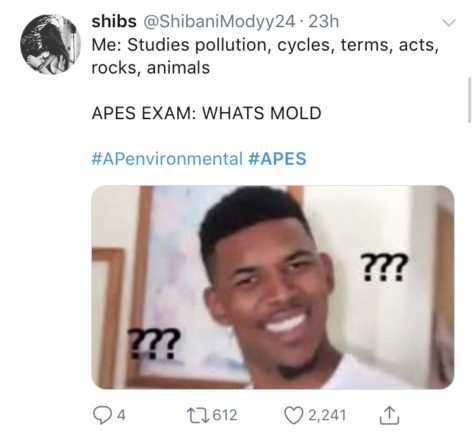Select the 'APES EXAM: WHATS MOLD' text line
The image size is (475, 438).
206,113
